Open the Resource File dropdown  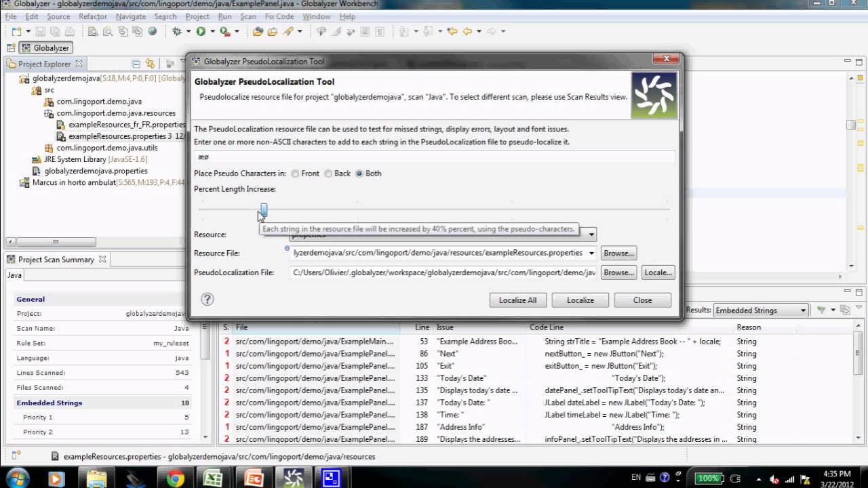click(592, 253)
